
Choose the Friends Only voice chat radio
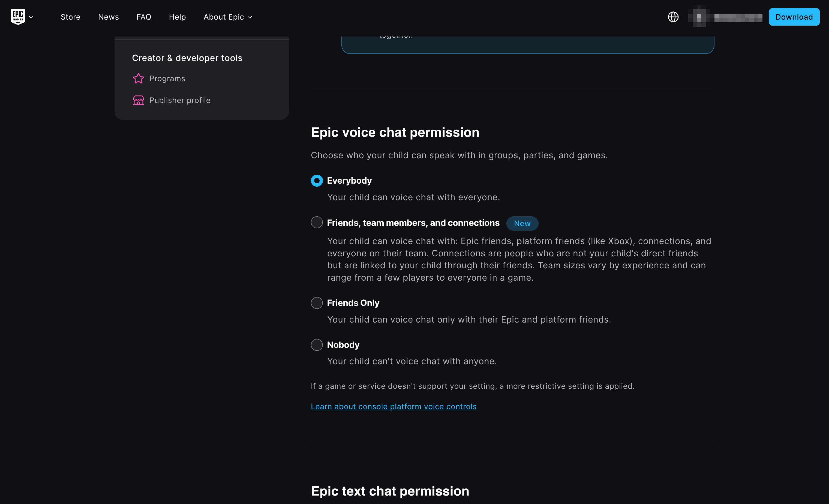(317, 303)
